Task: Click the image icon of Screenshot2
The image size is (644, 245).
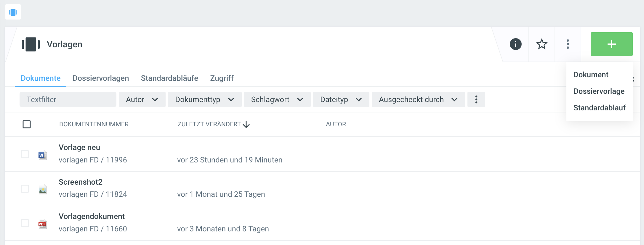Action: [x=43, y=190]
